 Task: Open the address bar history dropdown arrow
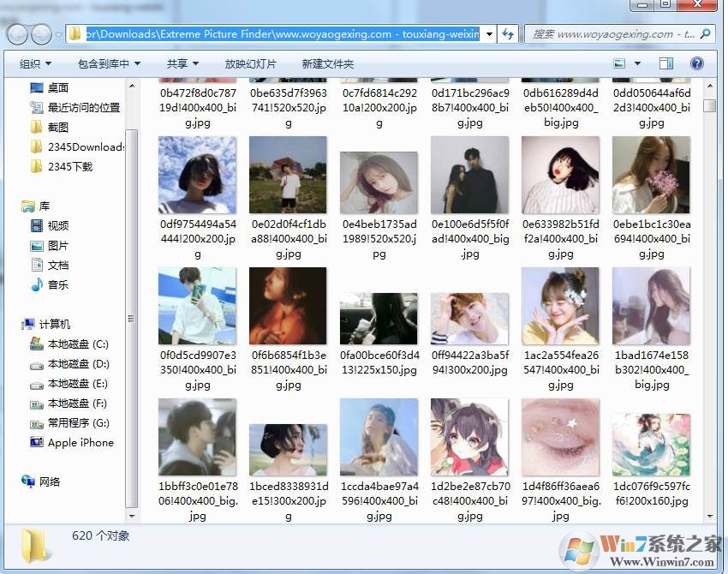click(489, 34)
